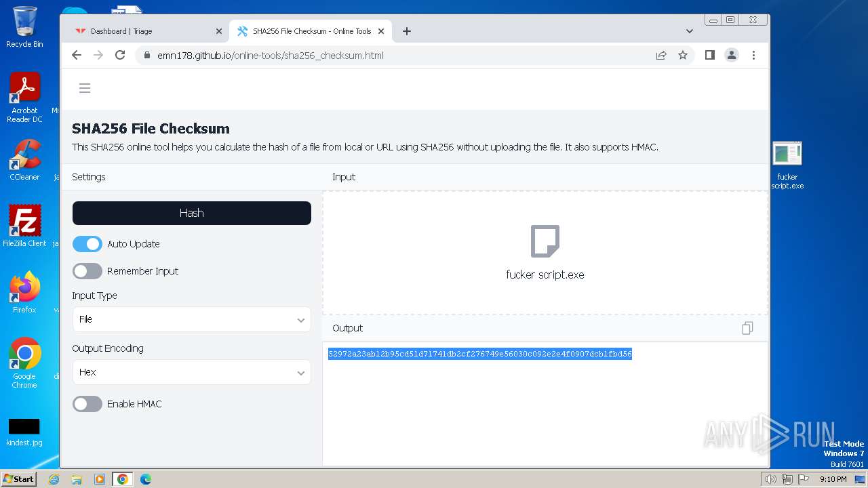The height and width of the screenshot is (488, 868).
Task: Open network icon in system tray
Action: (x=787, y=479)
